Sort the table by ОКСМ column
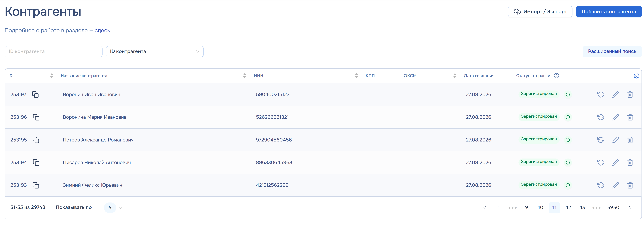The image size is (644, 225). pyautogui.click(x=455, y=76)
